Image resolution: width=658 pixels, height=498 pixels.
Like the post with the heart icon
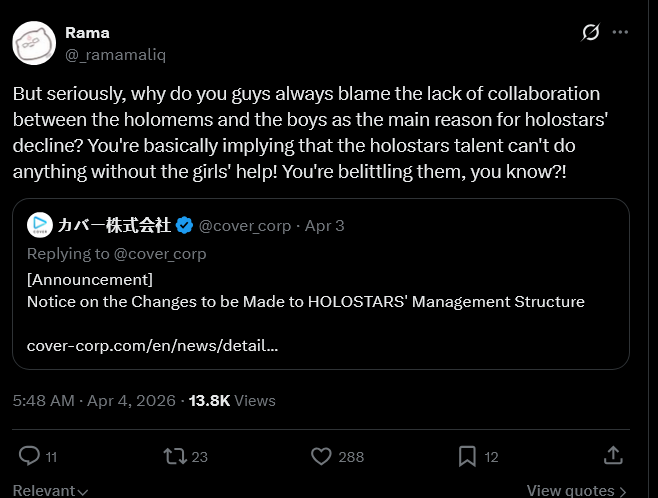321,456
